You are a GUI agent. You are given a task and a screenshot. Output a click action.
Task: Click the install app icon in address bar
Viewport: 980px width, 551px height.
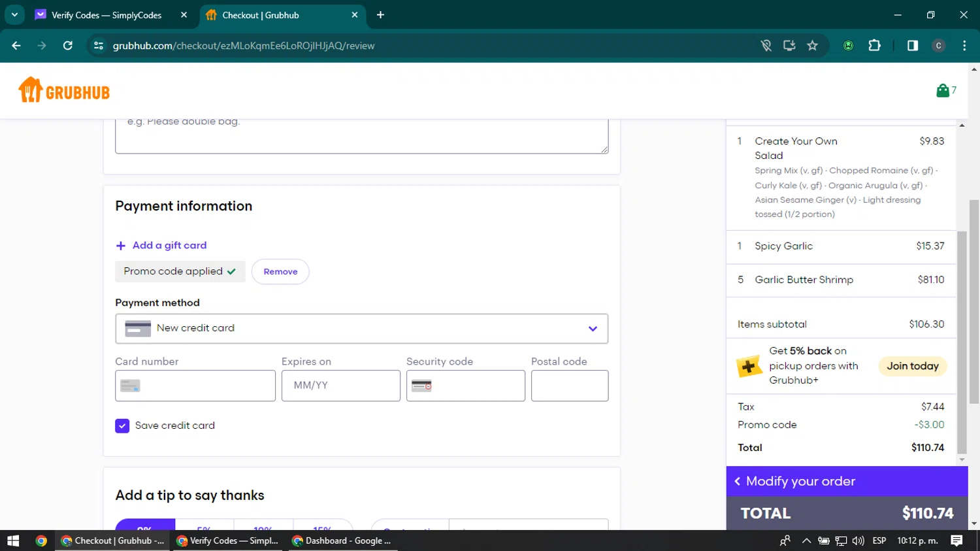[789, 46]
